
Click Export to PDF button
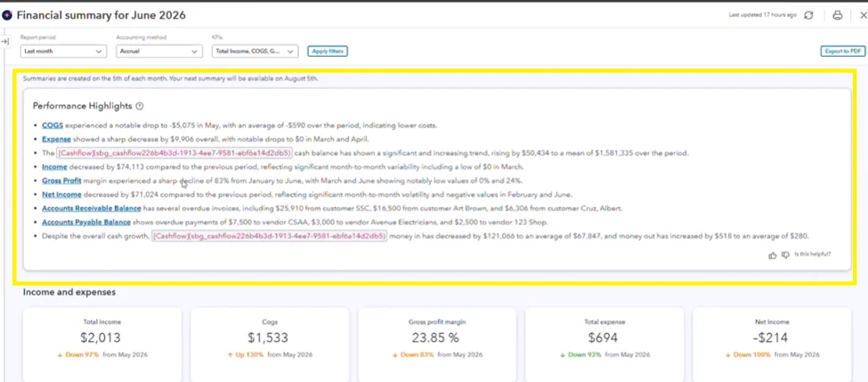842,51
